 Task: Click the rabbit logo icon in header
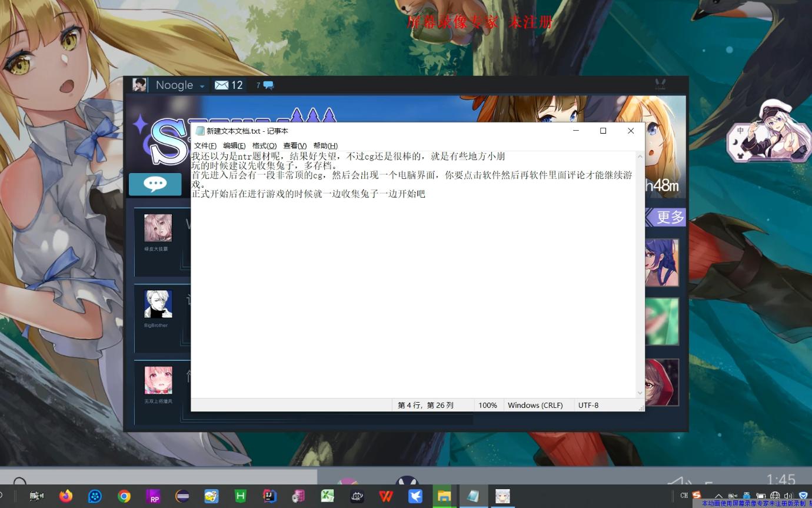[x=661, y=84]
